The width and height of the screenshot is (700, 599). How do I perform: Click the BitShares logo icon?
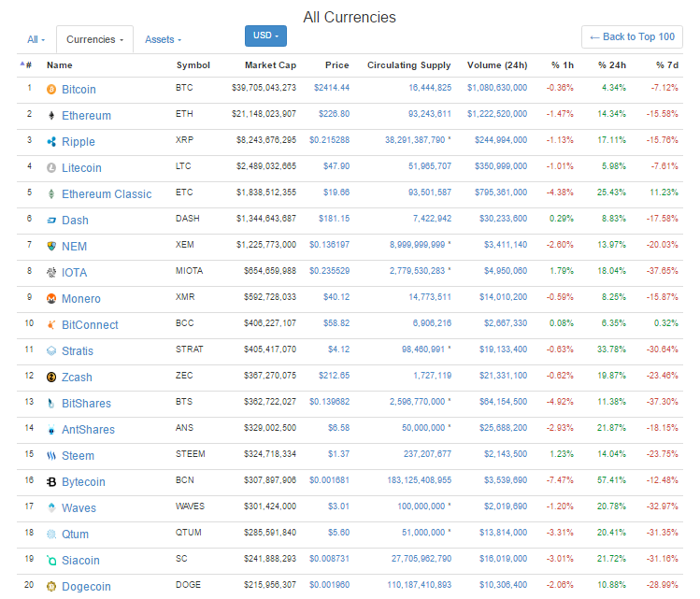pyautogui.click(x=51, y=404)
